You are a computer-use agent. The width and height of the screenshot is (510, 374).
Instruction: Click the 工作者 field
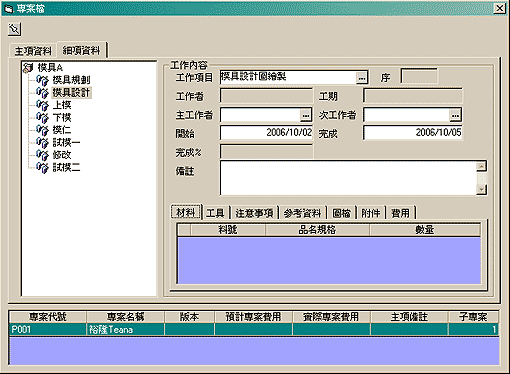266,96
